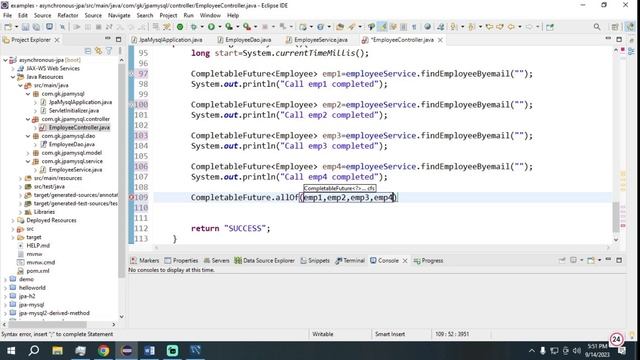Viewport: 640px width, 360px height.
Task: Toggle Show Whitespace Characters pilcrow icon
Action: (x=414, y=27)
